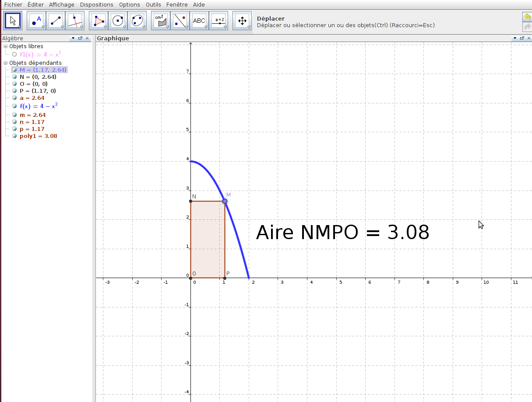The width and height of the screenshot is (532, 402).
Task: Open the Outils menu
Action: [153, 4]
